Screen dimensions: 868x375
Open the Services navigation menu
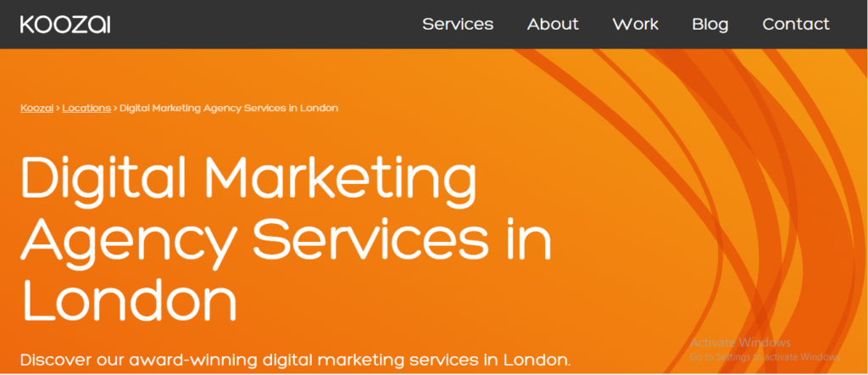point(458,24)
